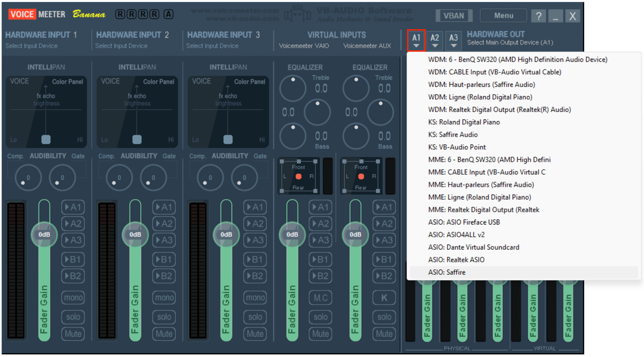
Task: Toggle M.C button on Voicemeeter VAIO strip
Action: [321, 298]
